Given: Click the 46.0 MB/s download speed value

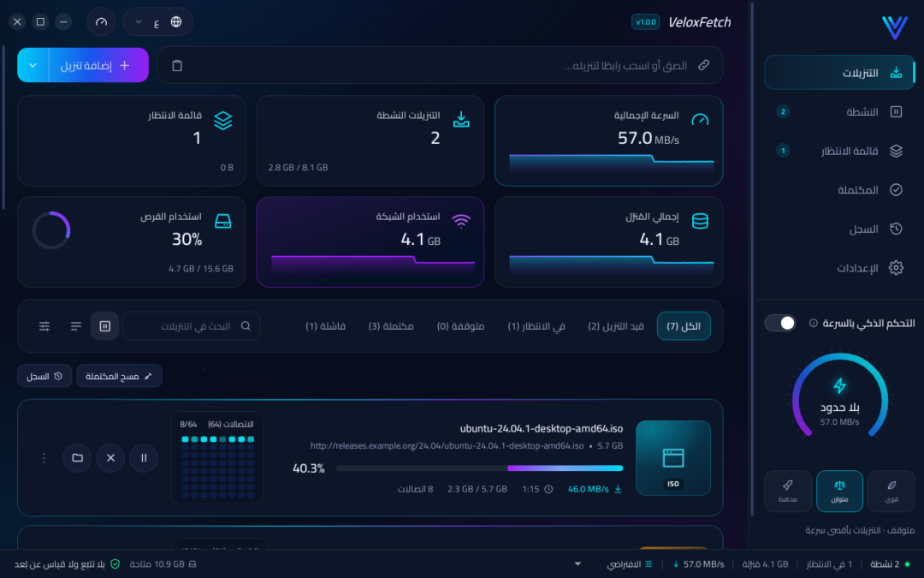Looking at the screenshot, I should coord(588,488).
